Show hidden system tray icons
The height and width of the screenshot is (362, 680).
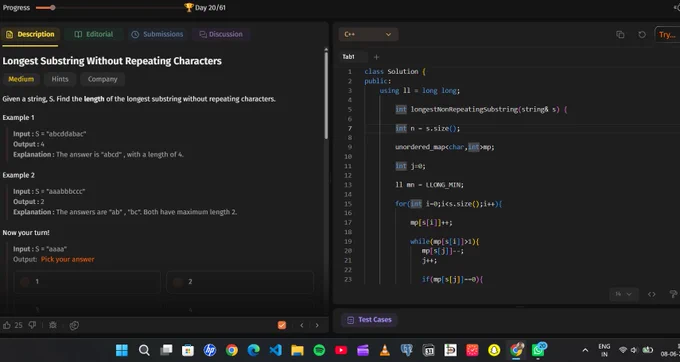point(585,350)
